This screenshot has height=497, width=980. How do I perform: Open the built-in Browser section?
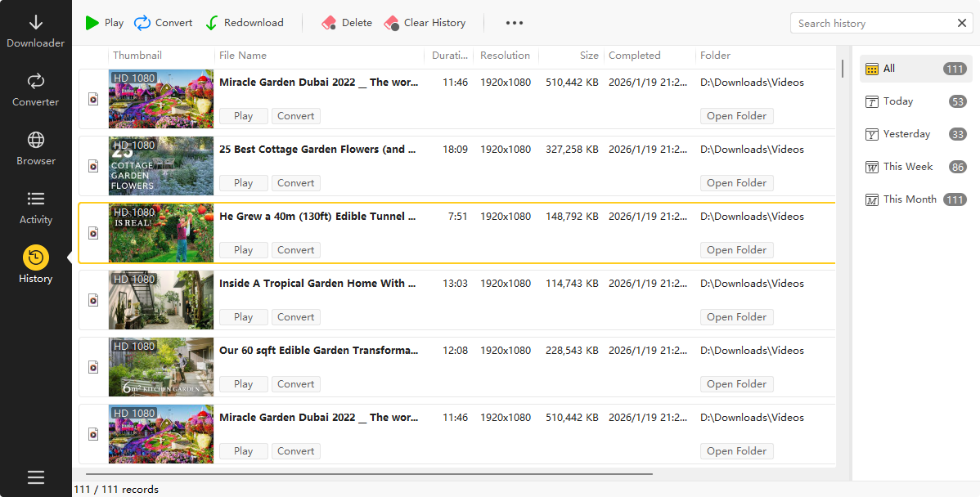(x=35, y=149)
